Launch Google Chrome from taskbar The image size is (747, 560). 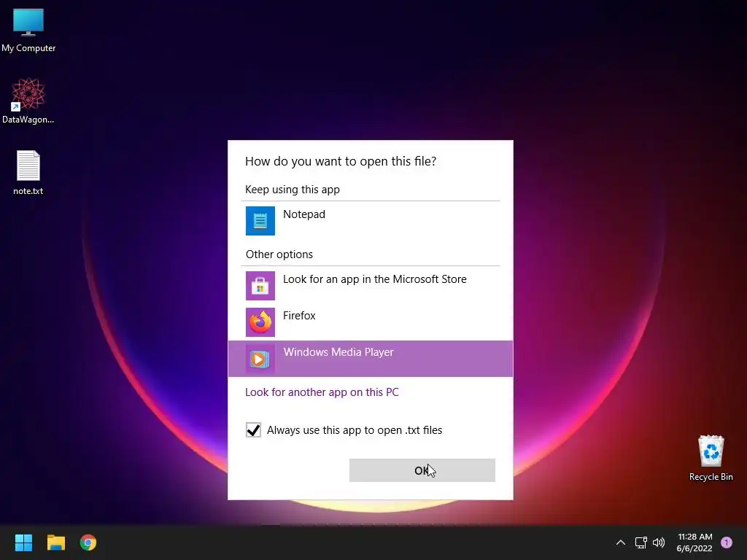(88, 542)
